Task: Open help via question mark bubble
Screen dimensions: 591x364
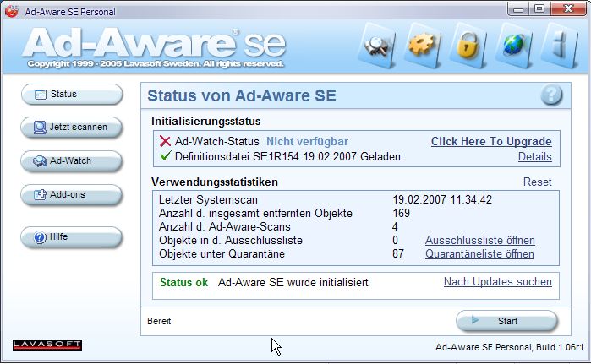Action: [x=551, y=95]
